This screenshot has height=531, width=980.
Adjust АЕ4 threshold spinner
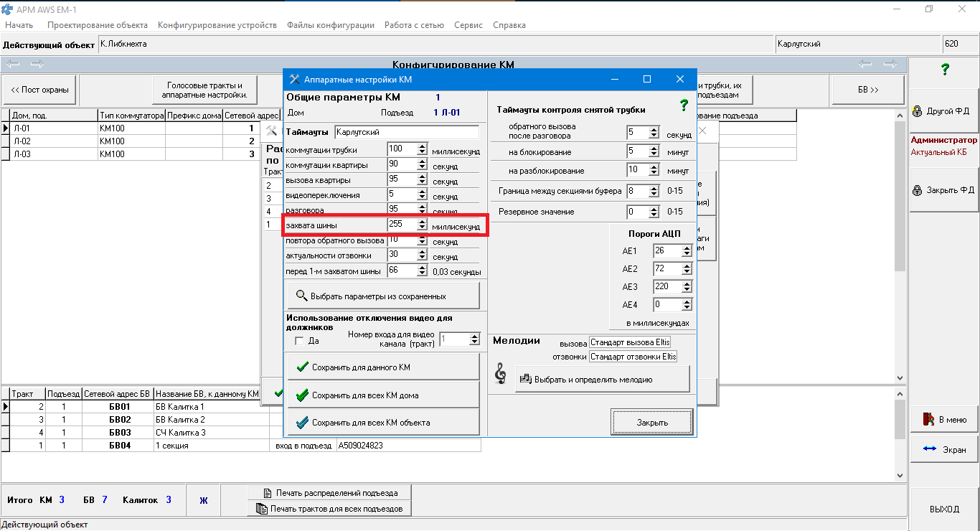click(x=687, y=305)
